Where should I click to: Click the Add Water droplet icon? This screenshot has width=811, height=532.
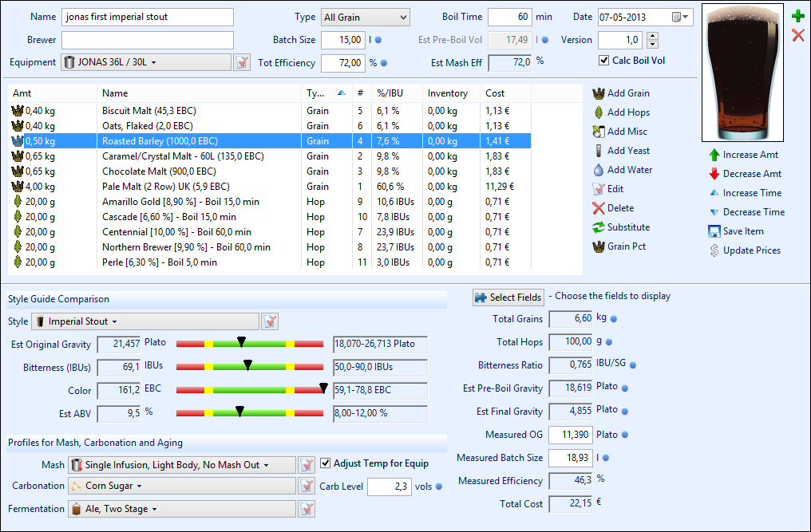(599, 170)
